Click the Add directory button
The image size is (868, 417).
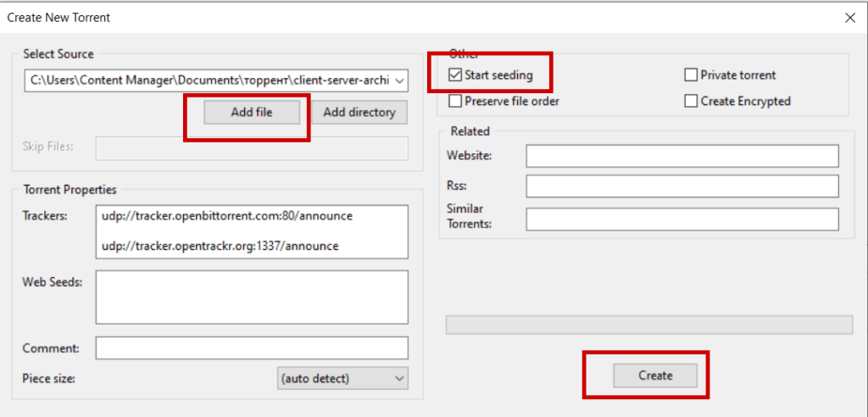click(x=359, y=112)
